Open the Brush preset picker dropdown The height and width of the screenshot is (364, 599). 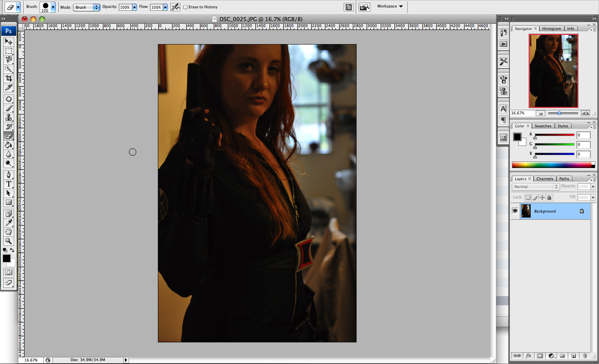coord(53,7)
